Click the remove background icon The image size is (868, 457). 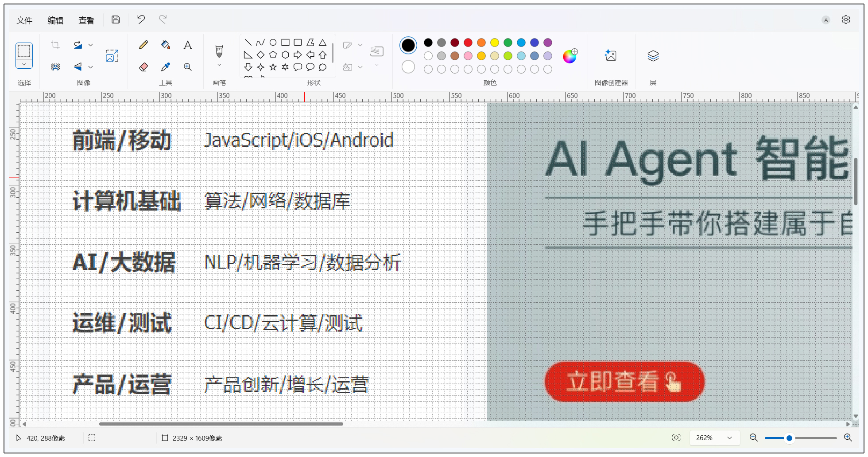[55, 67]
